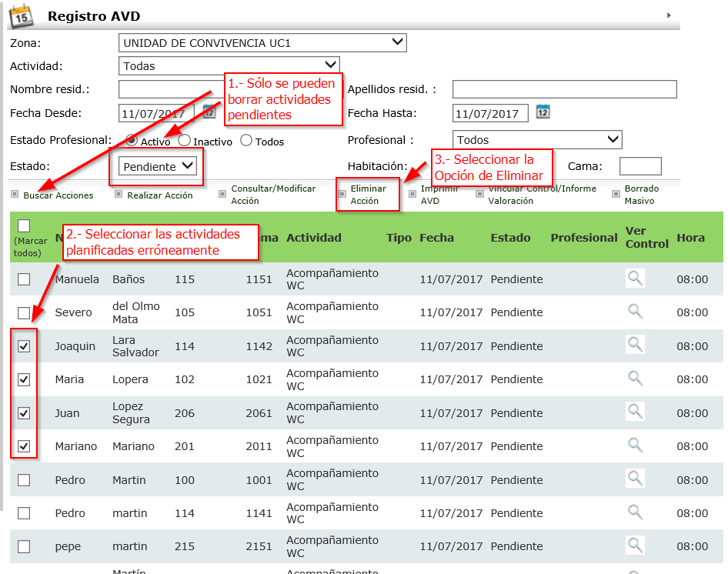Open the Estado dropdown set to Pendiente
The height and width of the screenshot is (574, 728).
(x=159, y=166)
